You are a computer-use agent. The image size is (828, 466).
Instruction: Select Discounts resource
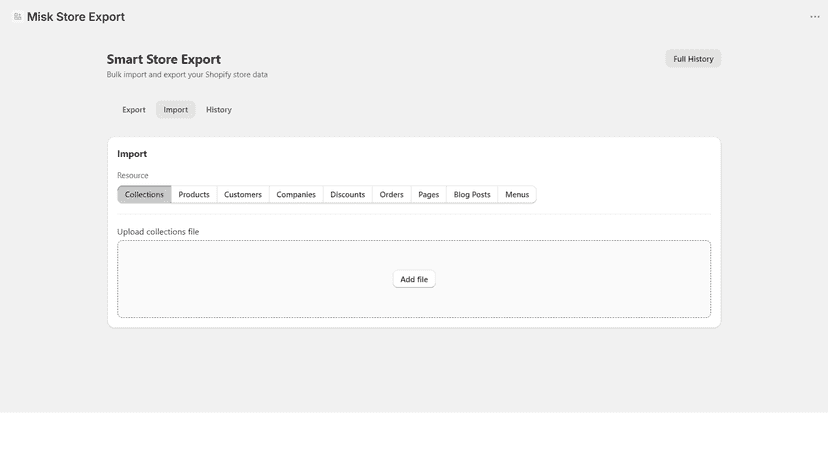pyautogui.click(x=347, y=194)
